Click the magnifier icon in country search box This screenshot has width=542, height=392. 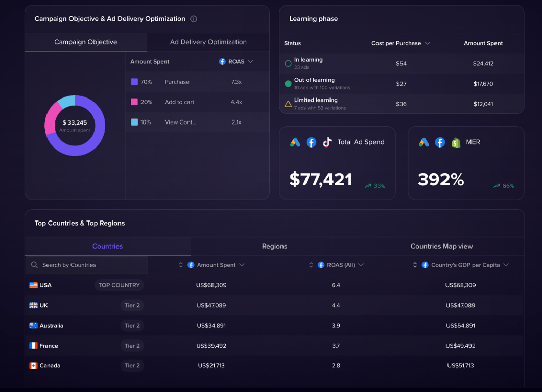[34, 265]
